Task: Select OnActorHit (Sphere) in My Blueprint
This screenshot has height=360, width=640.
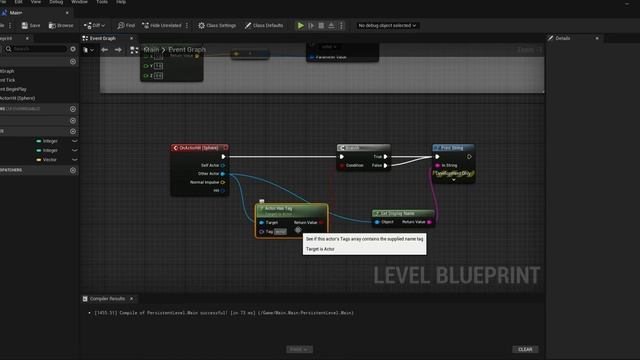Action: [18, 98]
